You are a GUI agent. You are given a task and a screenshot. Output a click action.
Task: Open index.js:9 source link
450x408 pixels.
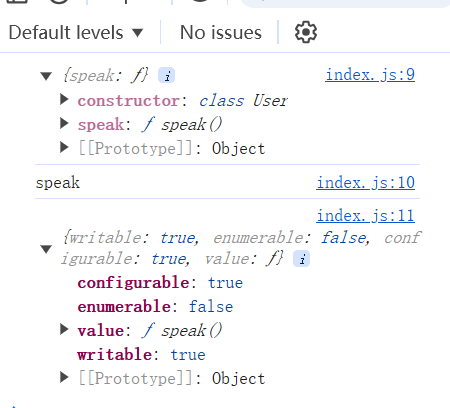pyautogui.click(x=370, y=75)
